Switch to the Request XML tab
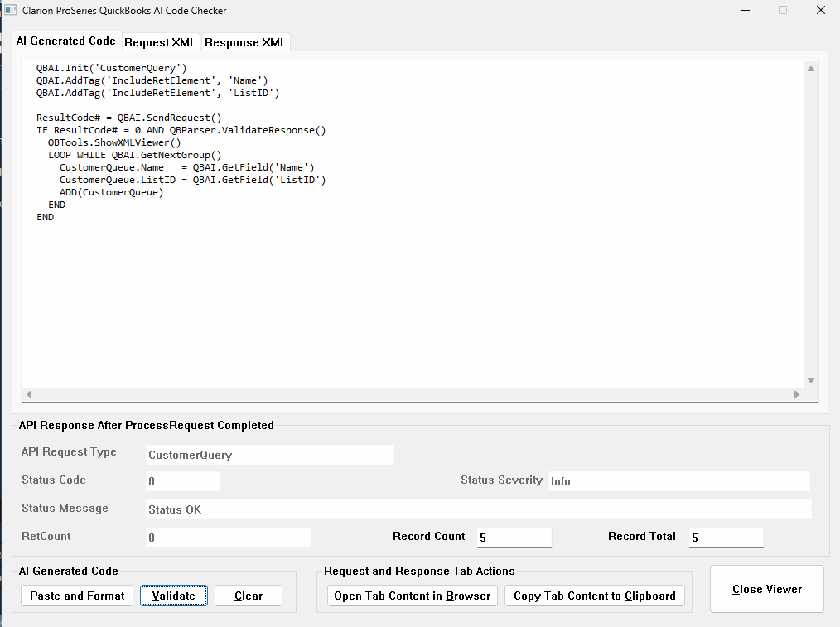Viewport: 840px width, 627px height. [160, 42]
